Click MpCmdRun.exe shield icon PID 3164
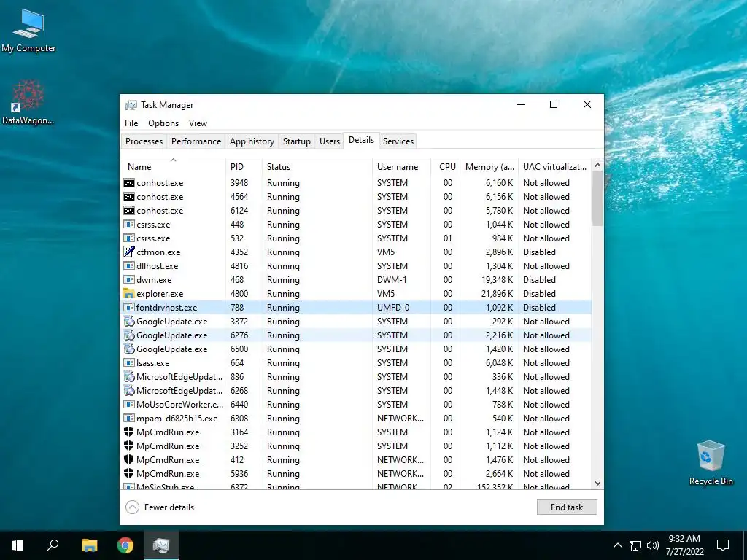This screenshot has height=560, width=747. coord(128,432)
